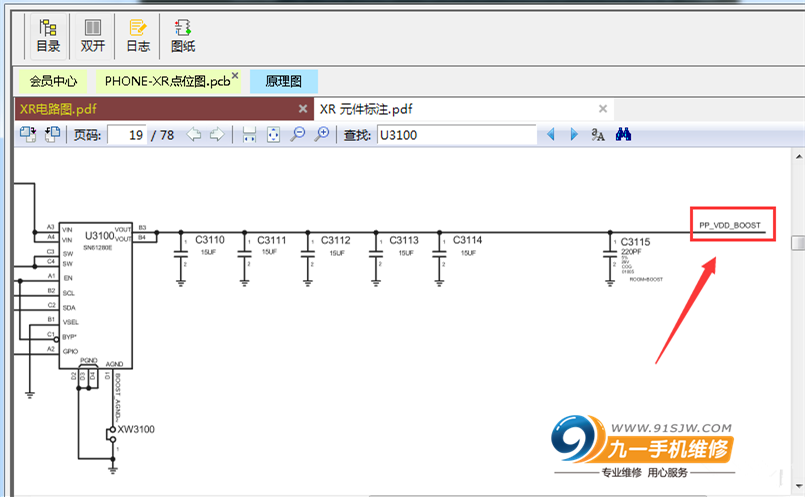The width and height of the screenshot is (805, 497).
Task: Zoom out with magnifier minus icon
Action: 298,135
